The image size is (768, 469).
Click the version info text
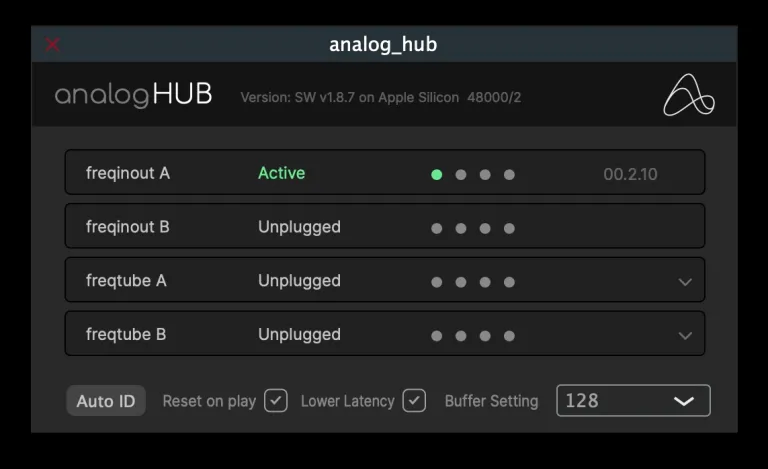click(380, 98)
